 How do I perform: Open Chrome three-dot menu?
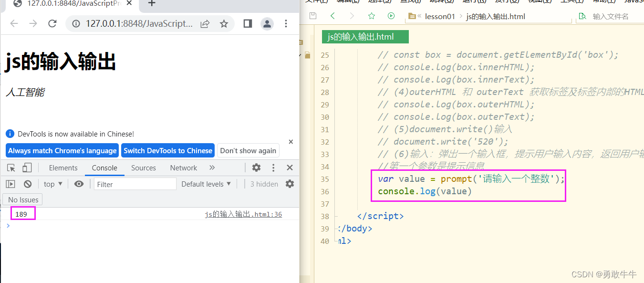286,23
